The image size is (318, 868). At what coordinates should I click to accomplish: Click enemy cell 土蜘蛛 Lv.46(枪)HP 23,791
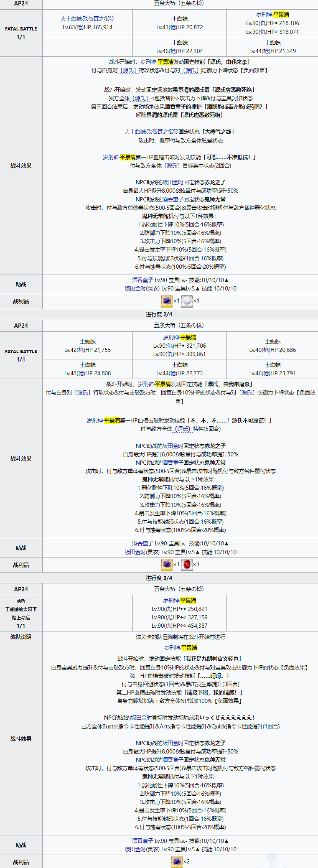[x=272, y=369]
